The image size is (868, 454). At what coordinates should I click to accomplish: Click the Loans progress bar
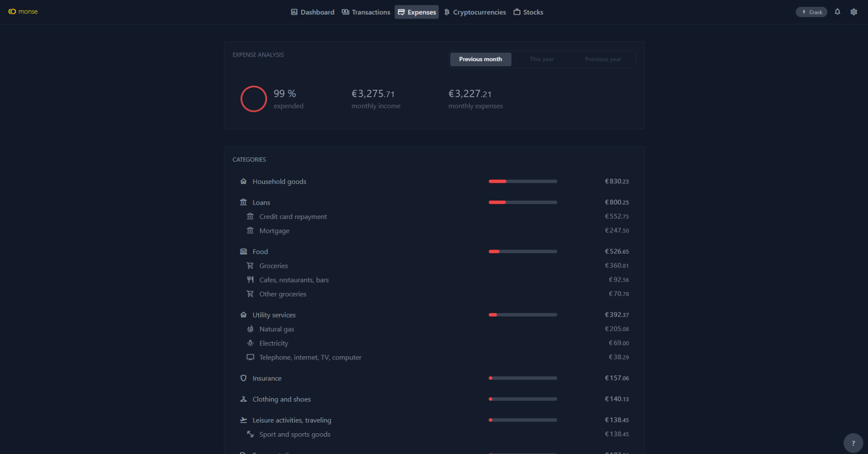click(x=523, y=202)
